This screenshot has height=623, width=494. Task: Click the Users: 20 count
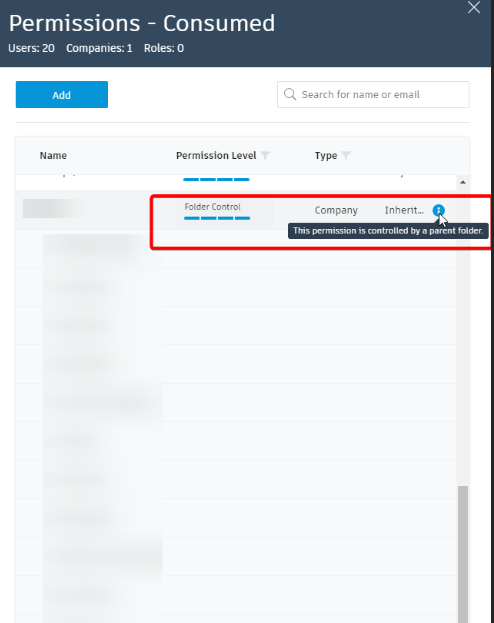coord(31,48)
